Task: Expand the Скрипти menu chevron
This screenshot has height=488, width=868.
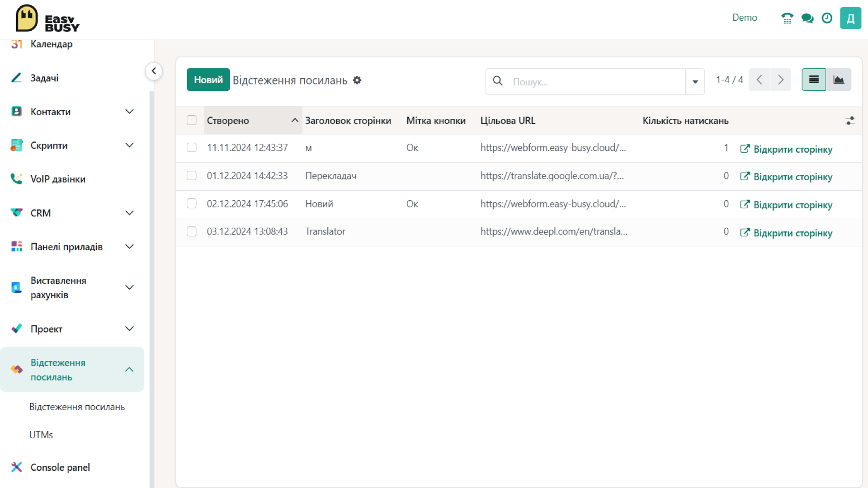Action: click(129, 145)
